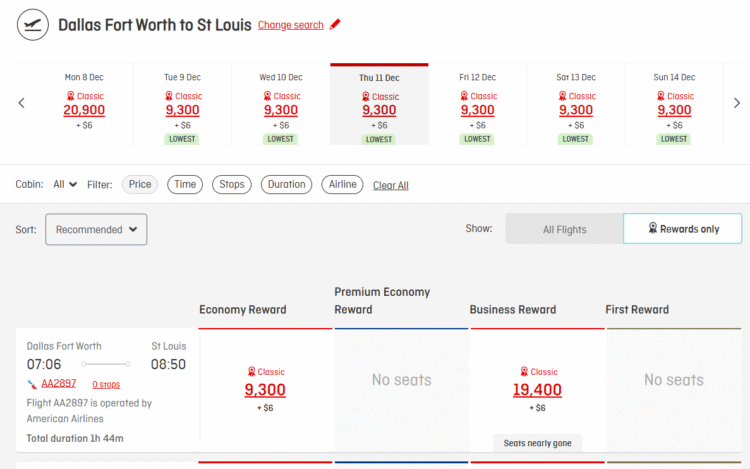Select the Sun 14 Dec date tab
This screenshot has height=469, width=750.
[674, 104]
